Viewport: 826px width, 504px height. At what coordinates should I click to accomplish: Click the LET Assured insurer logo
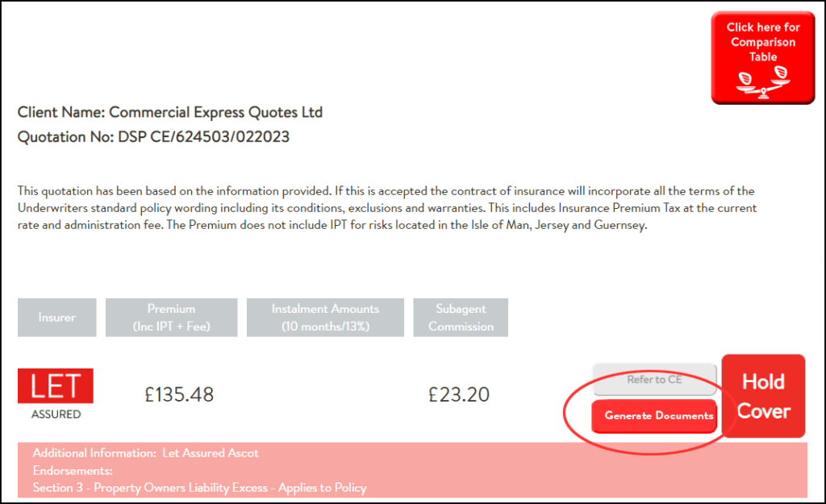(56, 386)
